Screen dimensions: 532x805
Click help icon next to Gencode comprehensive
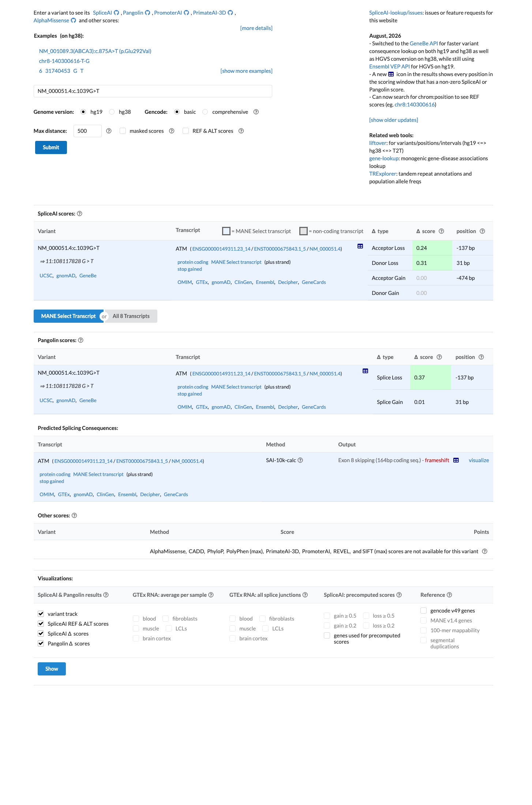tap(256, 112)
